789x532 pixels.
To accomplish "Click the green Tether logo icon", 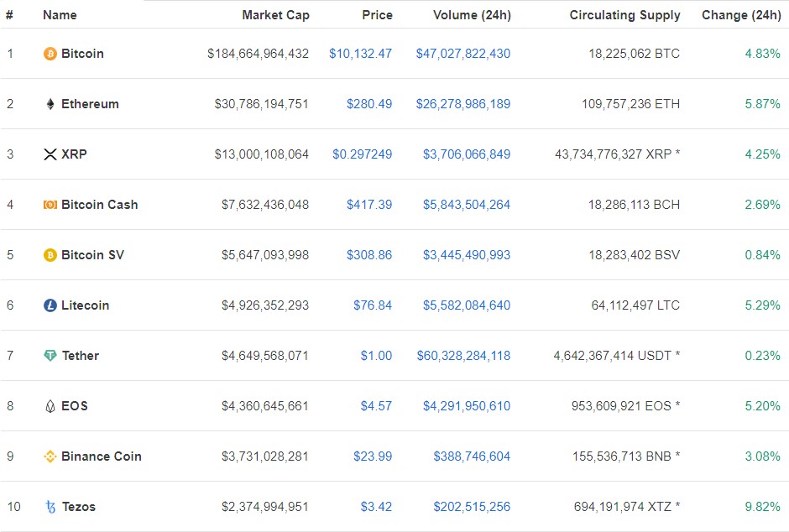I will (50, 356).
